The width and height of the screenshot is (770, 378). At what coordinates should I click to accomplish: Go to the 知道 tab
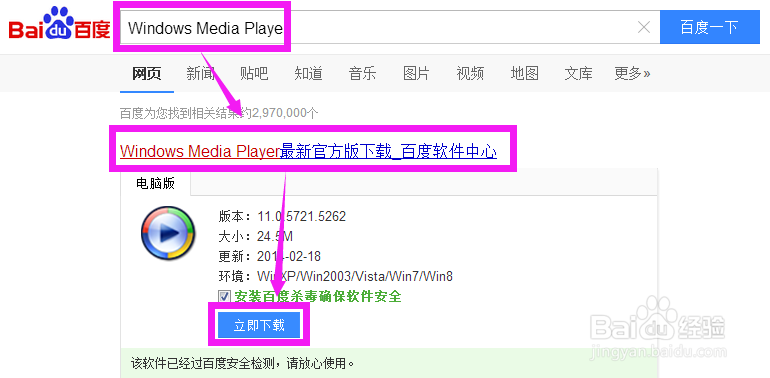click(x=308, y=74)
